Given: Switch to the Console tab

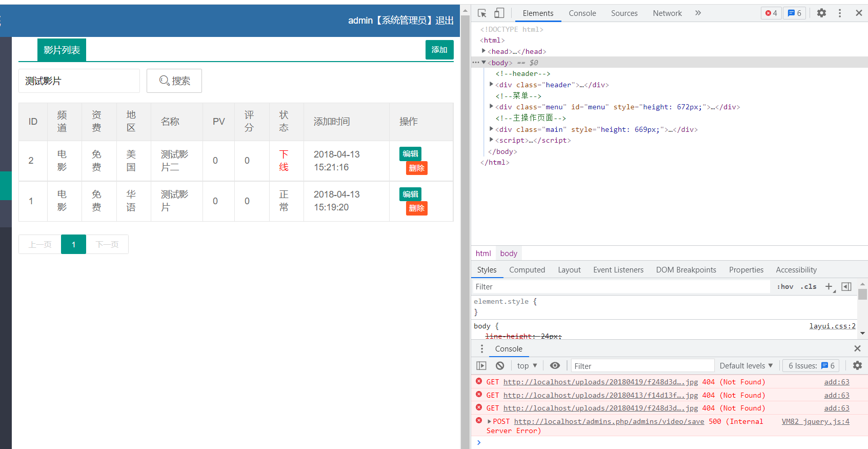Looking at the screenshot, I should point(582,13).
